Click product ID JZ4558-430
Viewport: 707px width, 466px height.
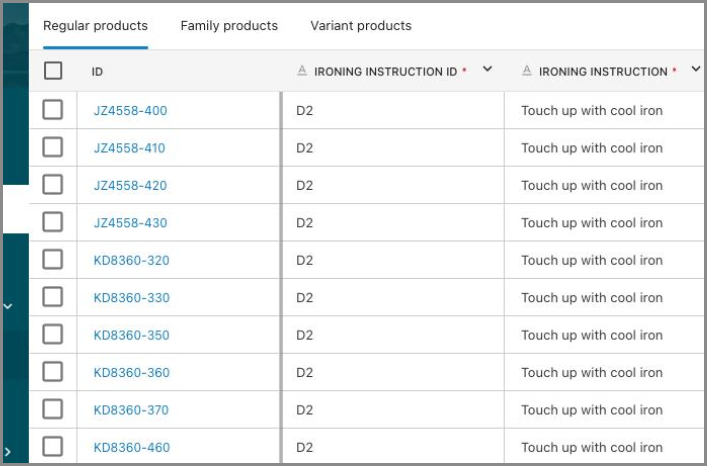(130, 223)
